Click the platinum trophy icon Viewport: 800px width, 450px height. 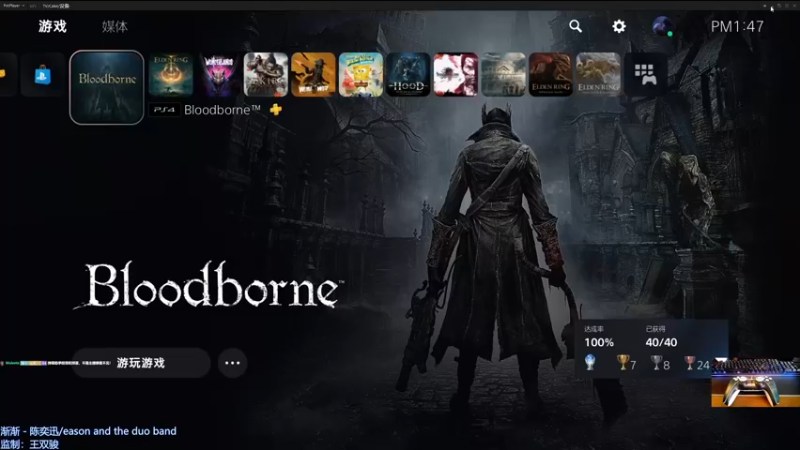pyautogui.click(x=590, y=362)
